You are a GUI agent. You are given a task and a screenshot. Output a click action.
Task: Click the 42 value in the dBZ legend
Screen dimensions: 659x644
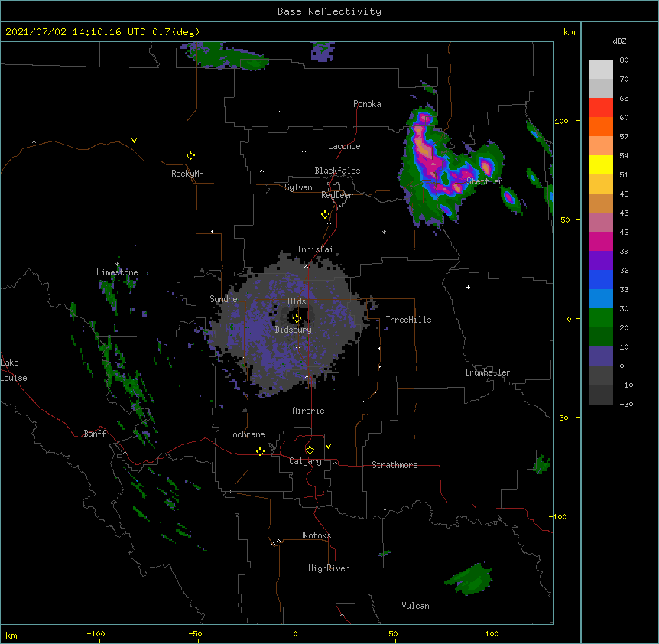[x=624, y=232]
